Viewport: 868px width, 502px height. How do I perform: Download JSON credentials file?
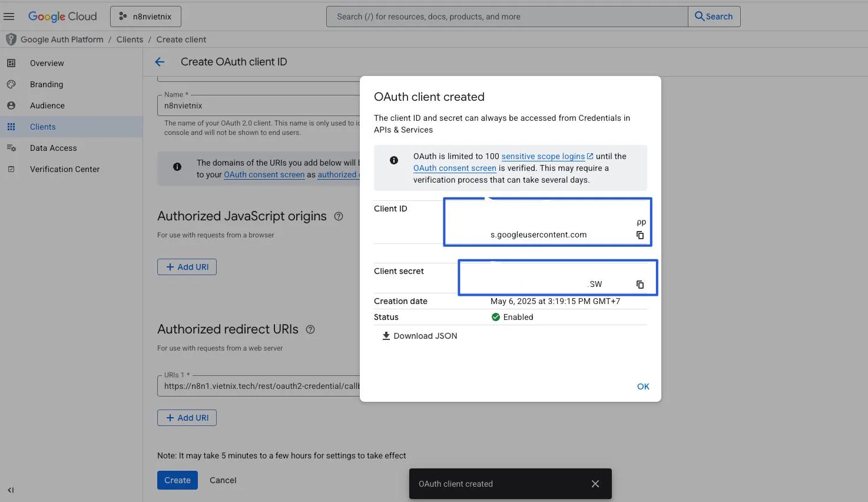(419, 336)
